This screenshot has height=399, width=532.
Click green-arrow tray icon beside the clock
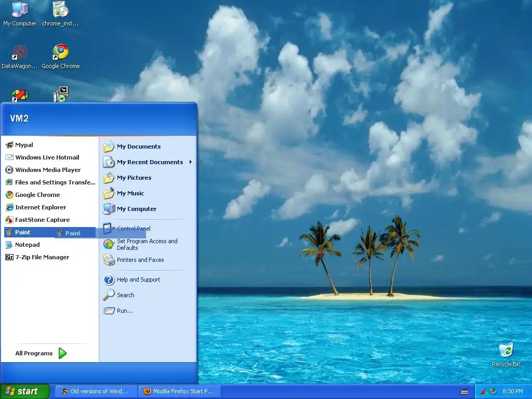pos(494,392)
